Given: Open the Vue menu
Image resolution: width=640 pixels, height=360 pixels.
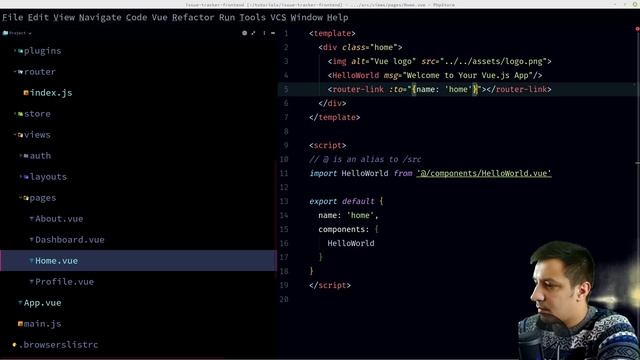Looking at the screenshot, I should point(160,18).
